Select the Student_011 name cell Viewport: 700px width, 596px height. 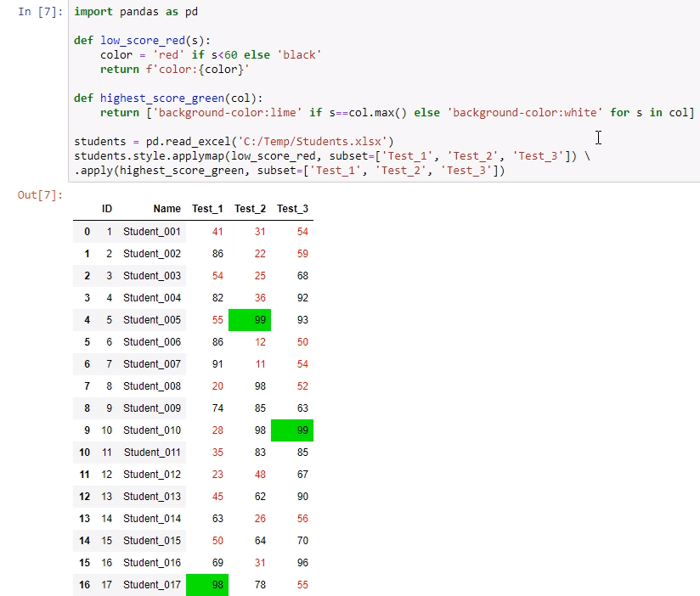152,453
